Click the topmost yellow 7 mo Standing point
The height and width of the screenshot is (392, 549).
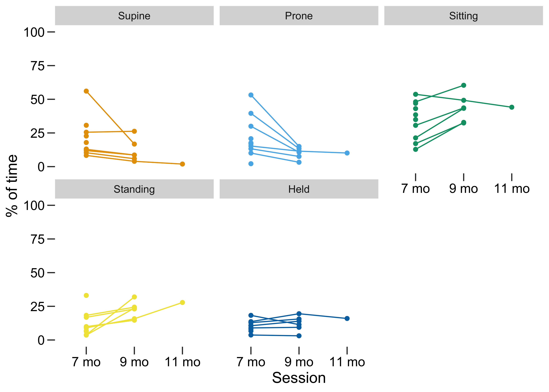pos(86,295)
